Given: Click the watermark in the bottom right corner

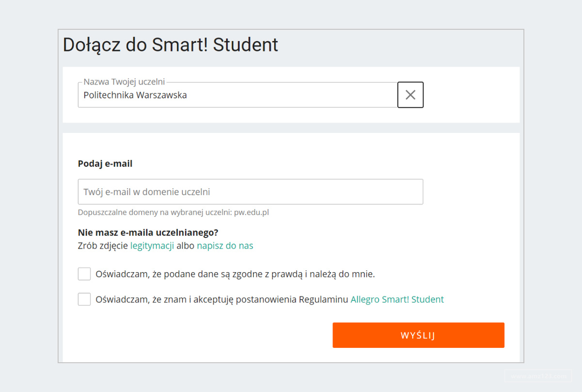Looking at the screenshot, I should point(537,376).
